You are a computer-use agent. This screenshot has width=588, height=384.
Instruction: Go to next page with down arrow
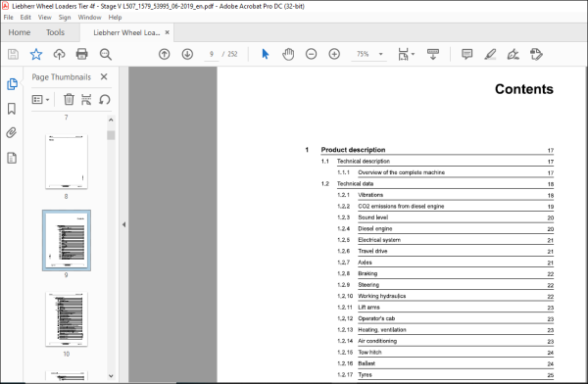(x=187, y=55)
